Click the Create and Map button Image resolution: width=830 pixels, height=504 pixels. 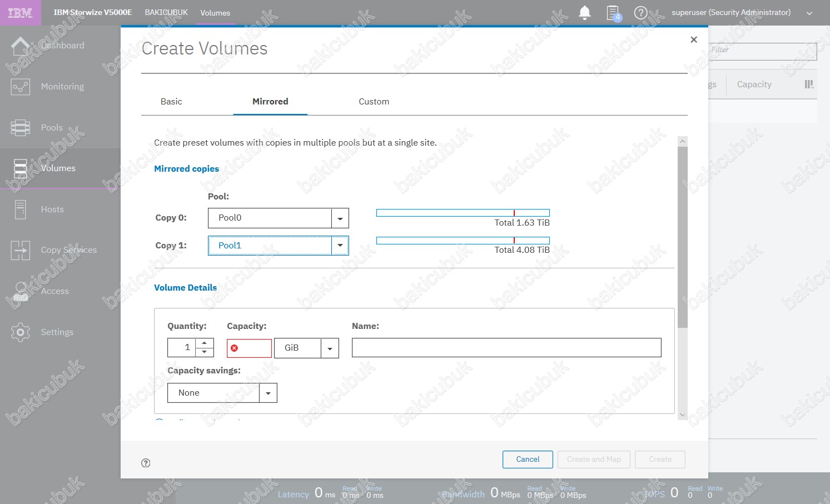click(594, 460)
